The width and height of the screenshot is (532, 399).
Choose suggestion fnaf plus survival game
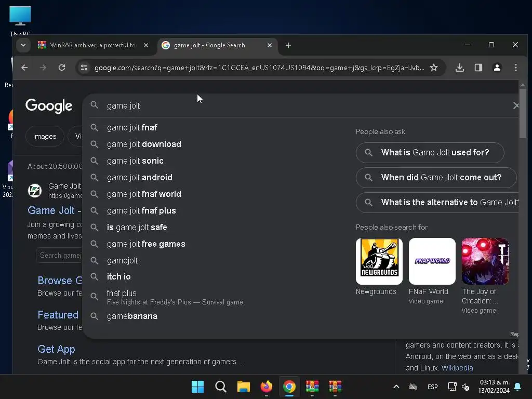(x=217, y=297)
